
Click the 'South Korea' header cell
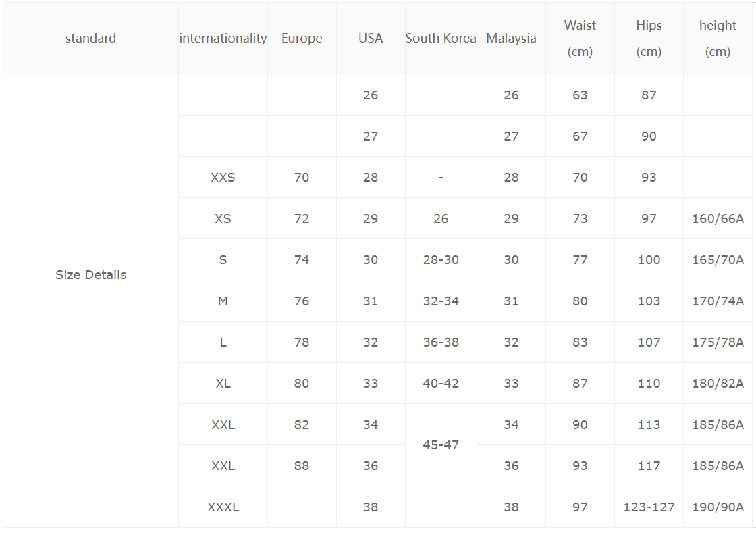click(441, 39)
